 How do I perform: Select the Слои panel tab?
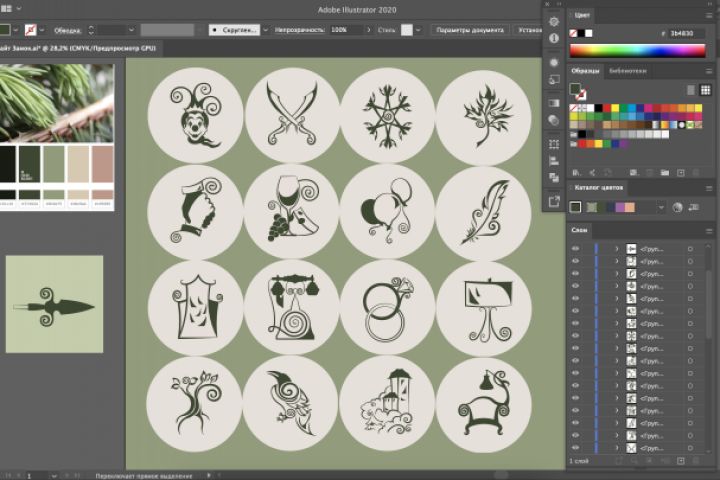(x=579, y=230)
